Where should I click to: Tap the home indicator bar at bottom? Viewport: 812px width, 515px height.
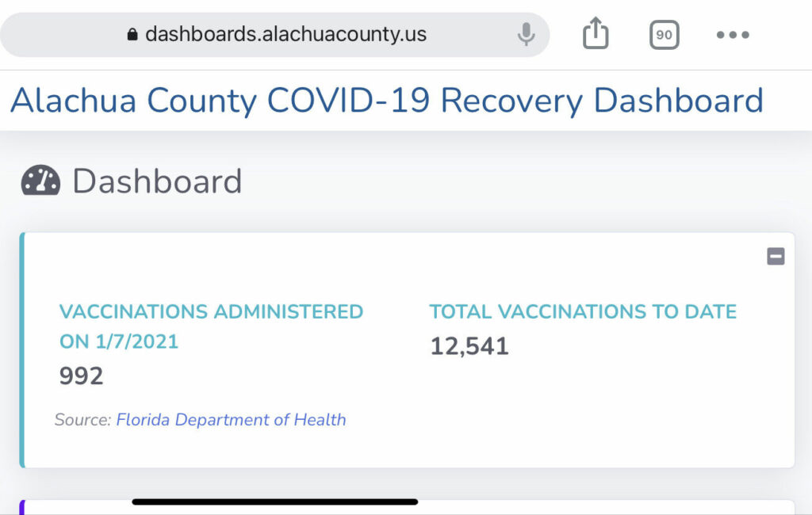pos(274,502)
